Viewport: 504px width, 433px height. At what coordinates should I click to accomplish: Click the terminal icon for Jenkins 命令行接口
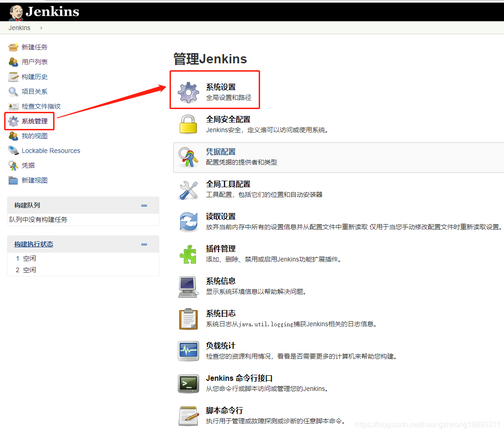click(x=188, y=384)
